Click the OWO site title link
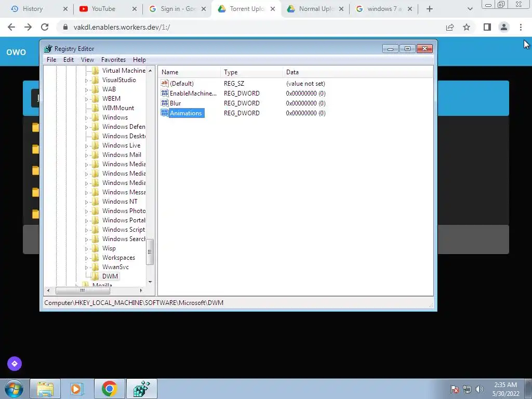Screen dimensions: 532x399 [16, 52]
